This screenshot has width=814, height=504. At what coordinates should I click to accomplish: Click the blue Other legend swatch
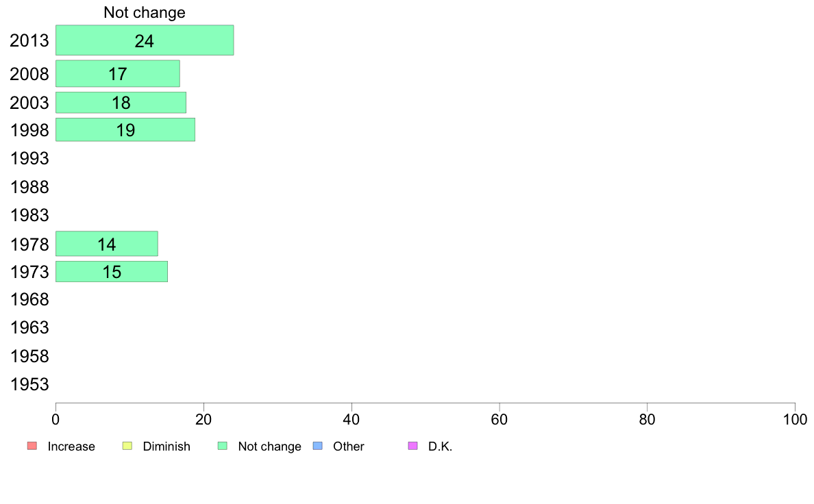(318, 446)
